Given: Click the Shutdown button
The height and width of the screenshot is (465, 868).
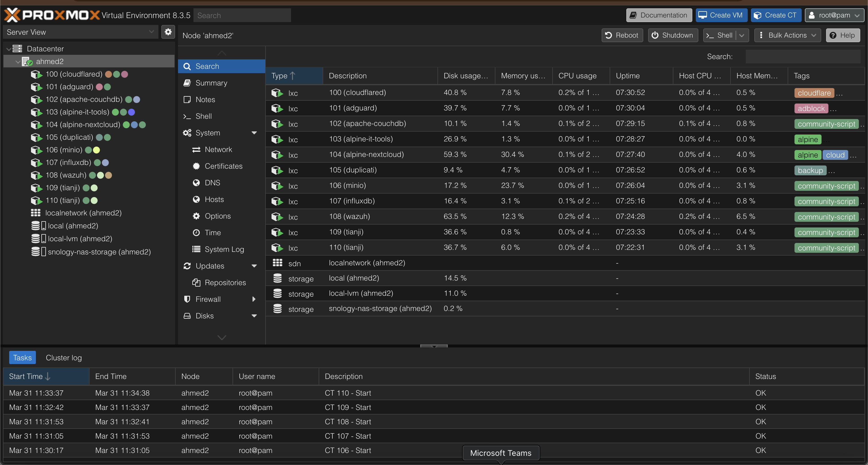Looking at the screenshot, I should click(673, 35).
